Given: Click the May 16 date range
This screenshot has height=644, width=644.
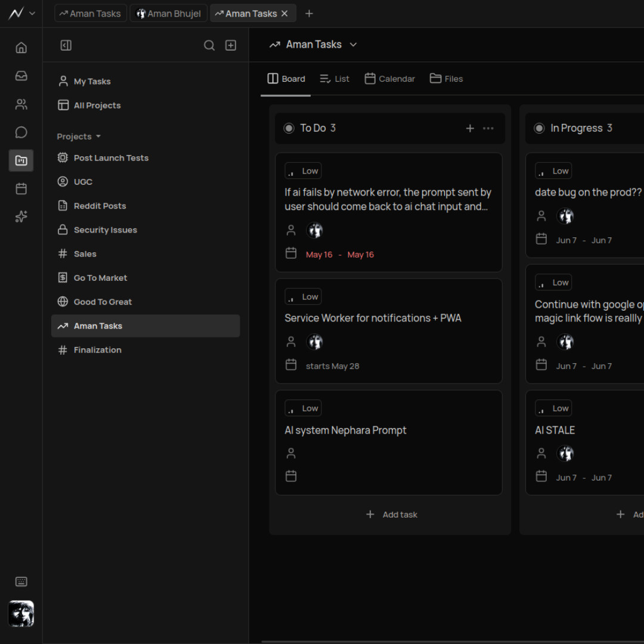Looking at the screenshot, I should pyautogui.click(x=340, y=255).
